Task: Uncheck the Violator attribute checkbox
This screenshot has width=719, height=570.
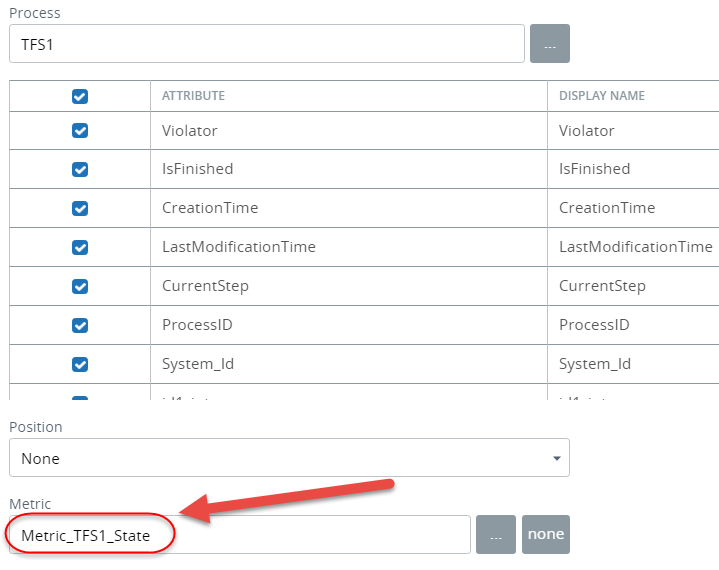Action: [x=80, y=131]
